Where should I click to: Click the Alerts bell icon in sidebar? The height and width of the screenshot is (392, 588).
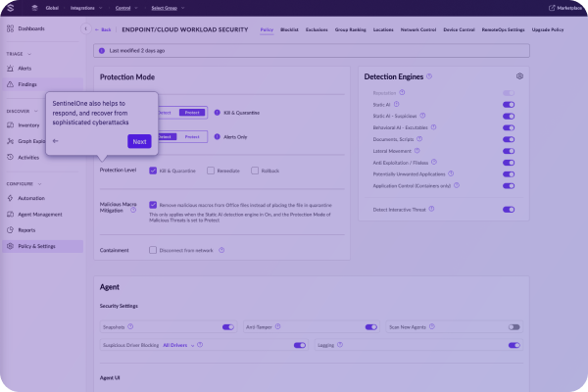(x=10, y=69)
